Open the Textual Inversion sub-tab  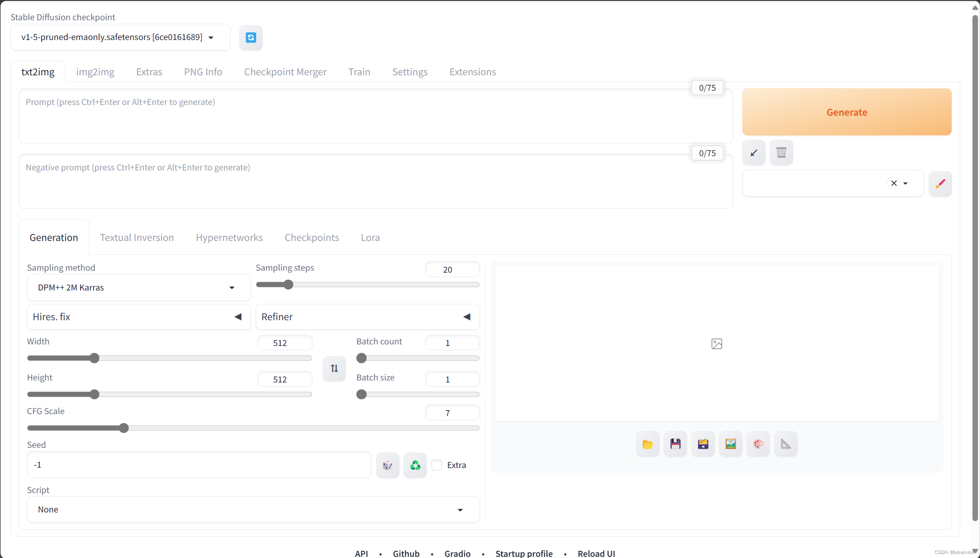(137, 237)
